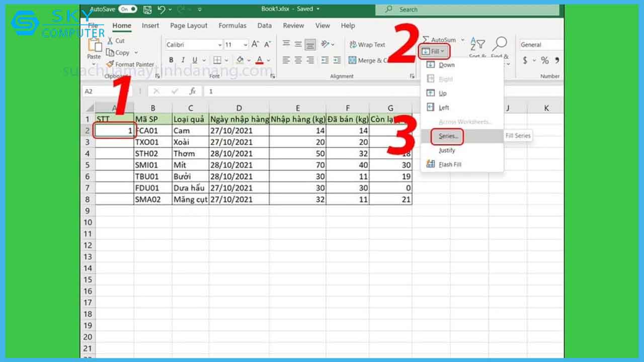Choose Series... in the Fill menu
Screen dimensions: 644x362
[x=462, y=136]
